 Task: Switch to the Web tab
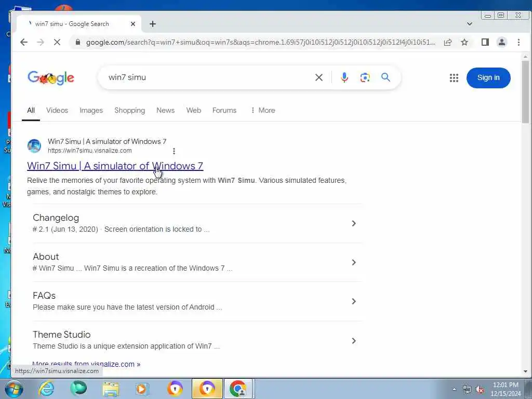tap(194, 110)
